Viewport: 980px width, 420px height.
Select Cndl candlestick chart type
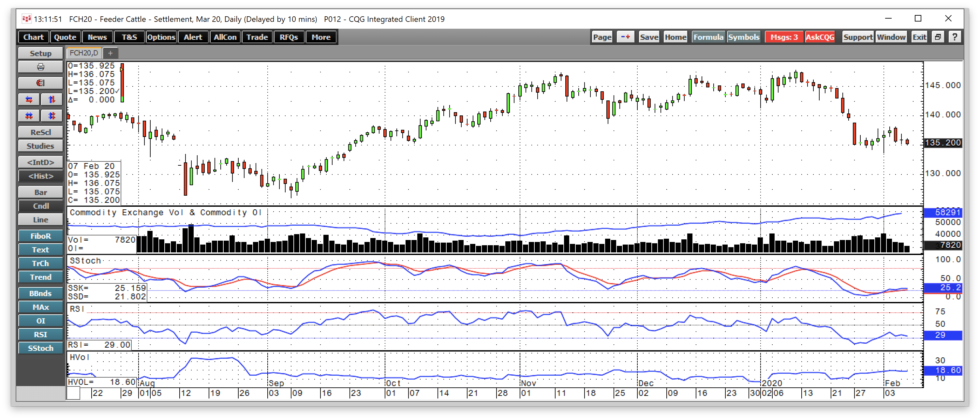pos(40,206)
